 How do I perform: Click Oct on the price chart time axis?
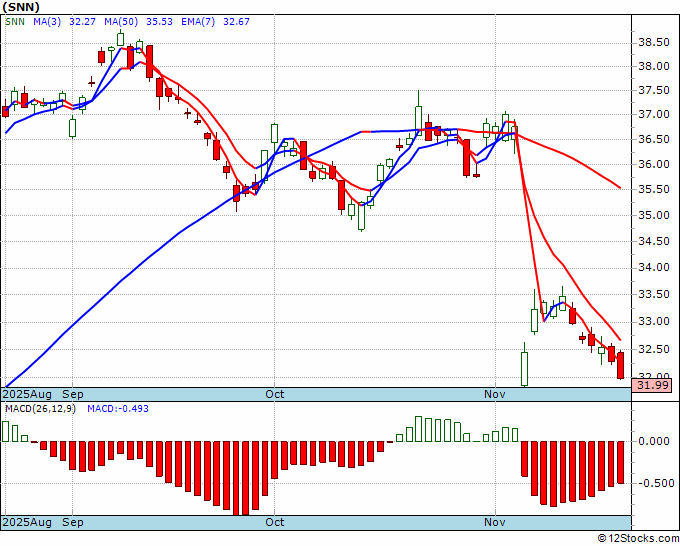point(275,394)
